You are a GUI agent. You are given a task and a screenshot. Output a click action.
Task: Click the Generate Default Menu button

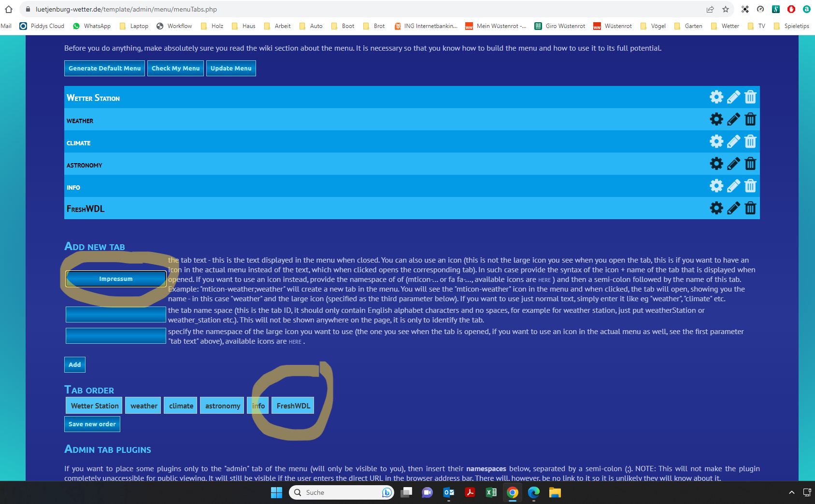coord(104,68)
